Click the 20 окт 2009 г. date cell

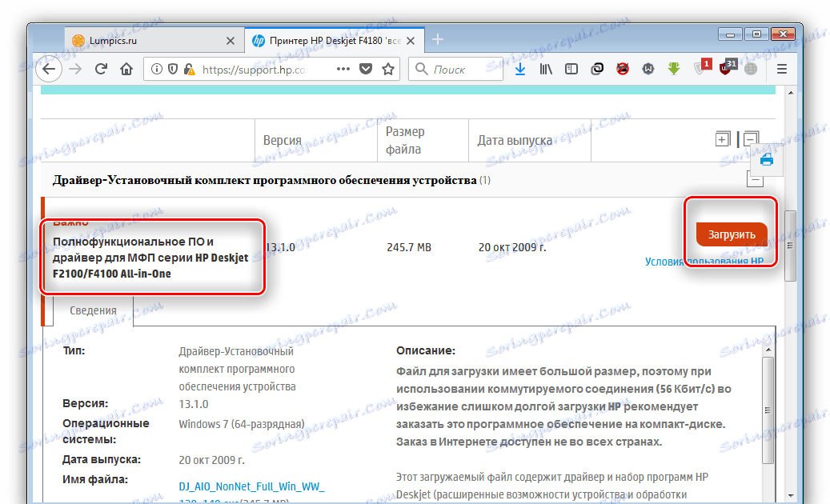point(512,247)
